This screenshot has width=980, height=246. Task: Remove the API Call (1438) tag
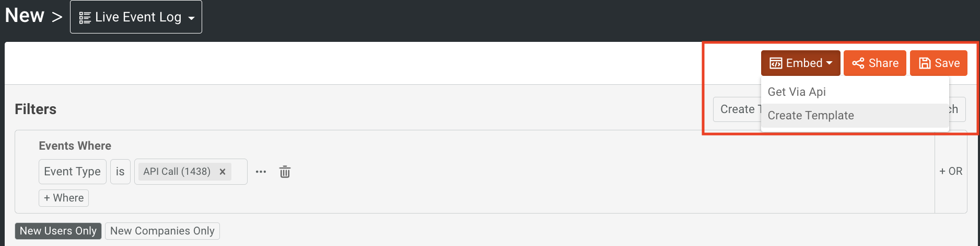pos(223,172)
